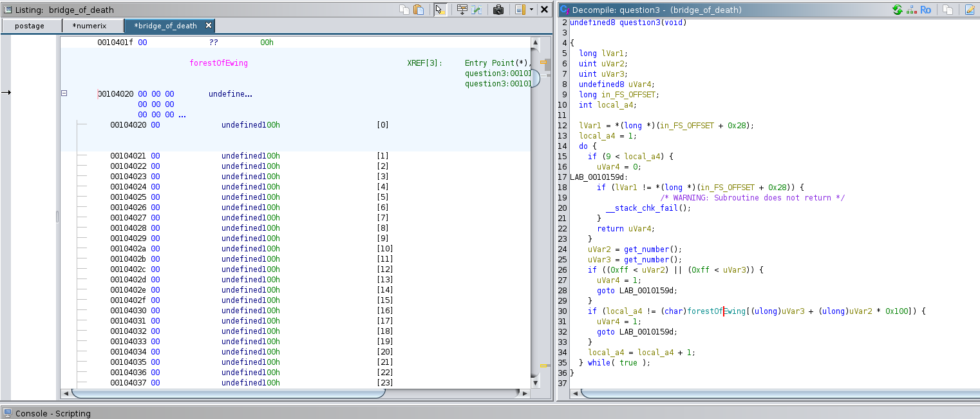Take a Listing snapshot with camera icon
Screen dimensions: 980x419
click(x=498, y=10)
